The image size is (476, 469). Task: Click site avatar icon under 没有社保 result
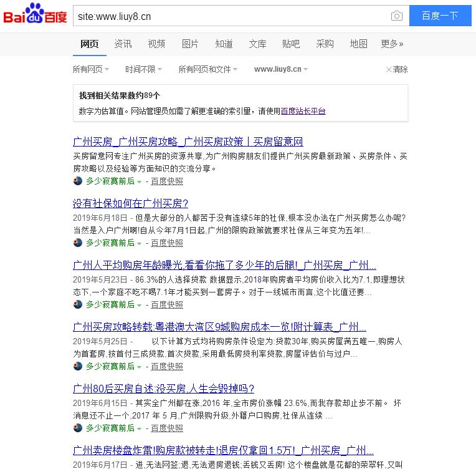pyautogui.click(x=78, y=243)
